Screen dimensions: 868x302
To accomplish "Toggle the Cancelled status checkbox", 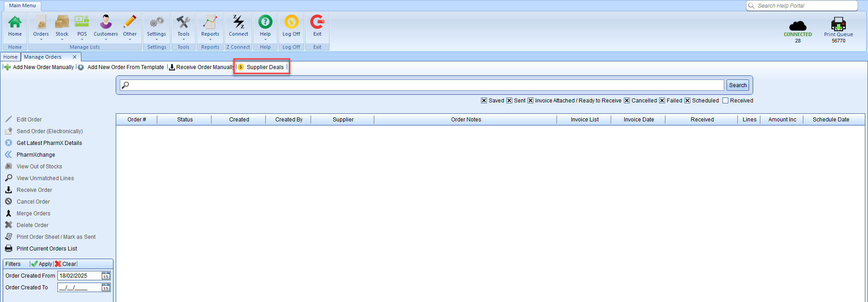I will pos(627,101).
